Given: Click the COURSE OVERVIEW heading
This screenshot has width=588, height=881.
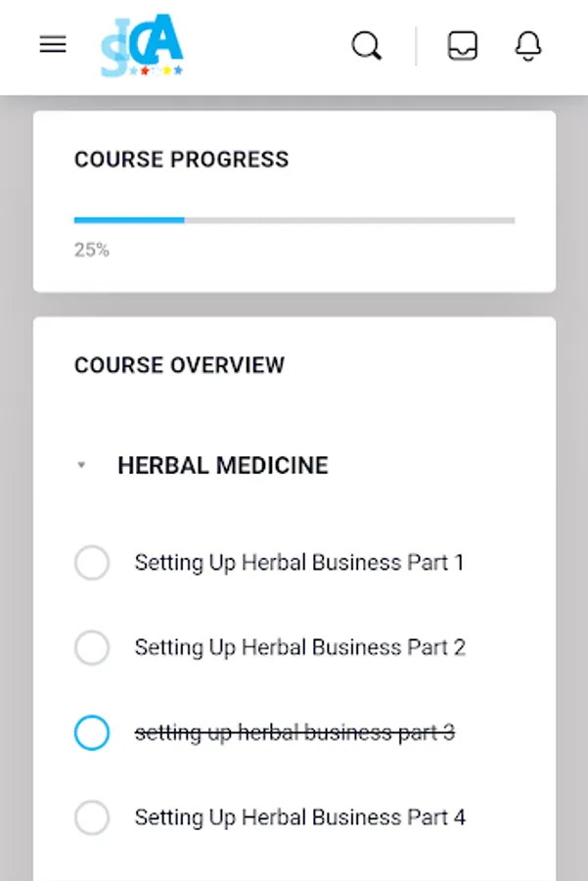Looking at the screenshot, I should pyautogui.click(x=179, y=365).
